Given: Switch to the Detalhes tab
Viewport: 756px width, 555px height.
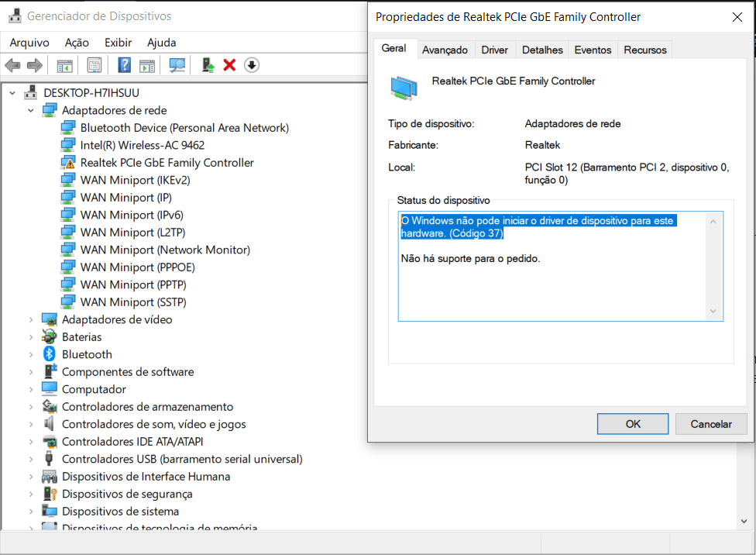Looking at the screenshot, I should (x=542, y=50).
